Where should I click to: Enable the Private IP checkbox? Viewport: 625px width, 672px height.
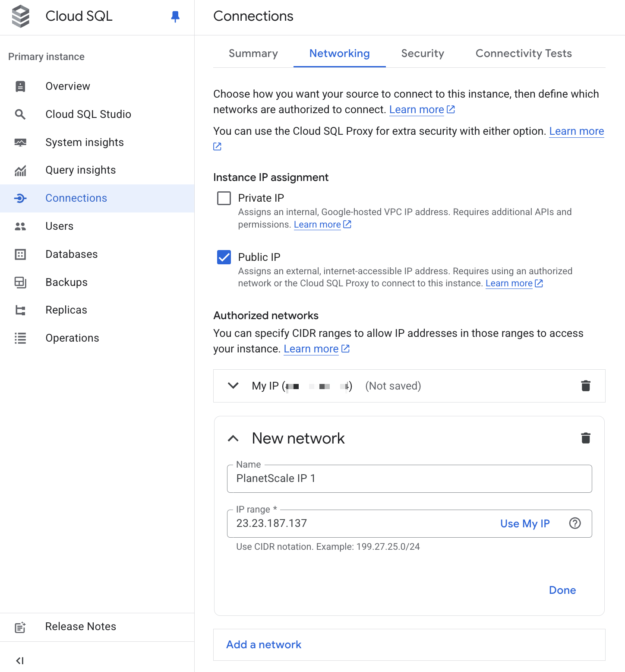pyautogui.click(x=224, y=198)
